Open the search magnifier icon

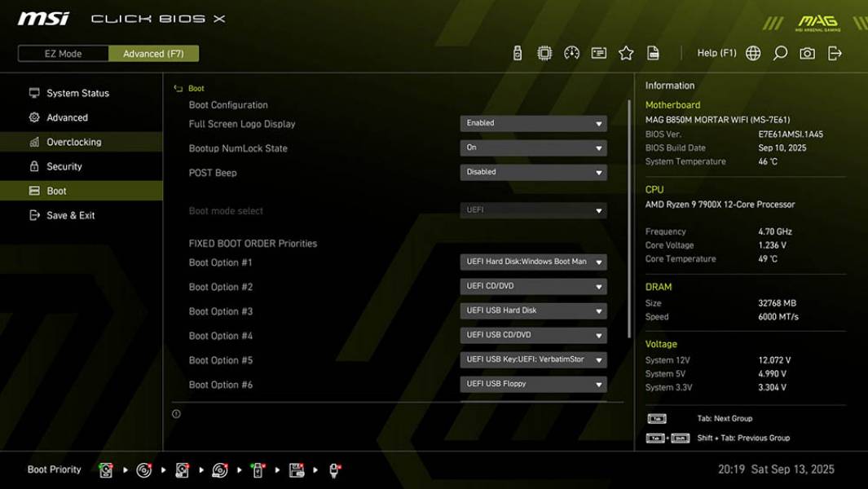pos(779,52)
